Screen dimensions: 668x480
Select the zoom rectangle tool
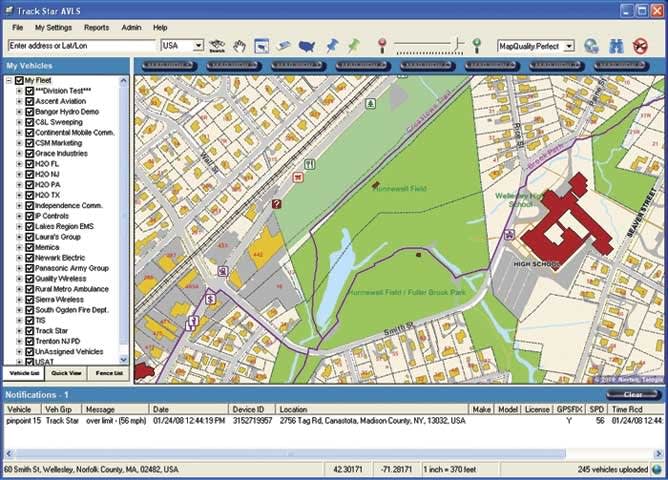click(x=261, y=46)
